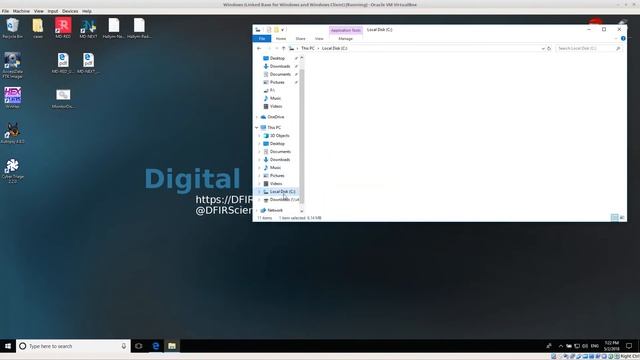Click the taskbar search microphone icon
Screen dimensions: 640x360
pyautogui.click(x=124, y=346)
